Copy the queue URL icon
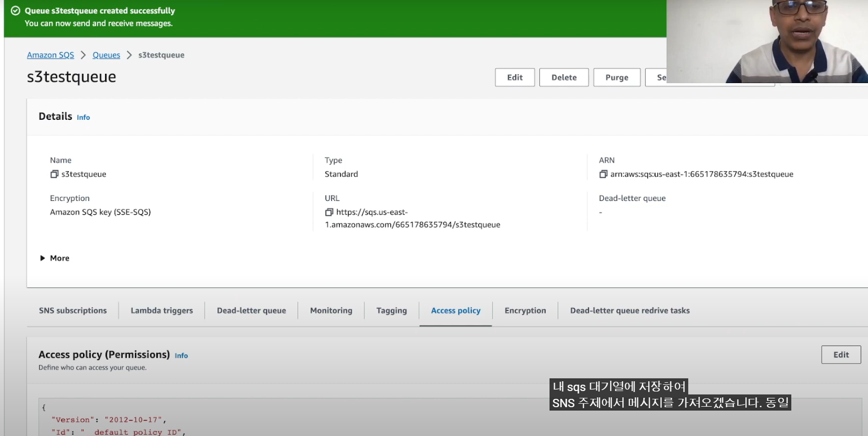This screenshot has width=868, height=436. [x=329, y=212]
